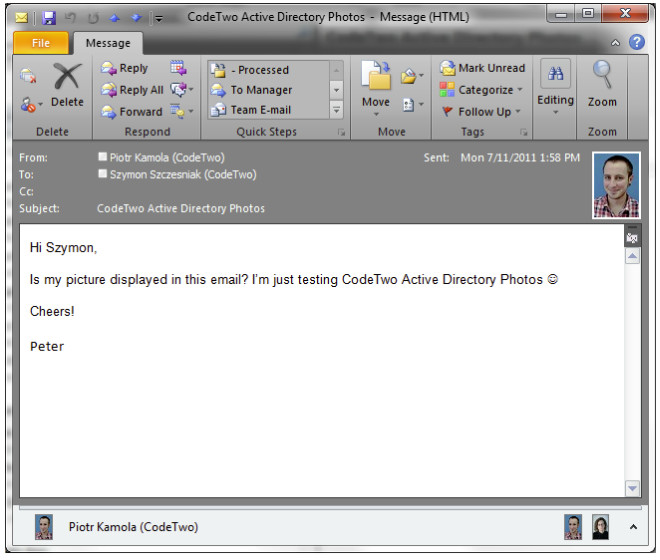Click Piotr Kamola photo at people pane left
This screenshot has height=560, width=660.
pos(44,527)
